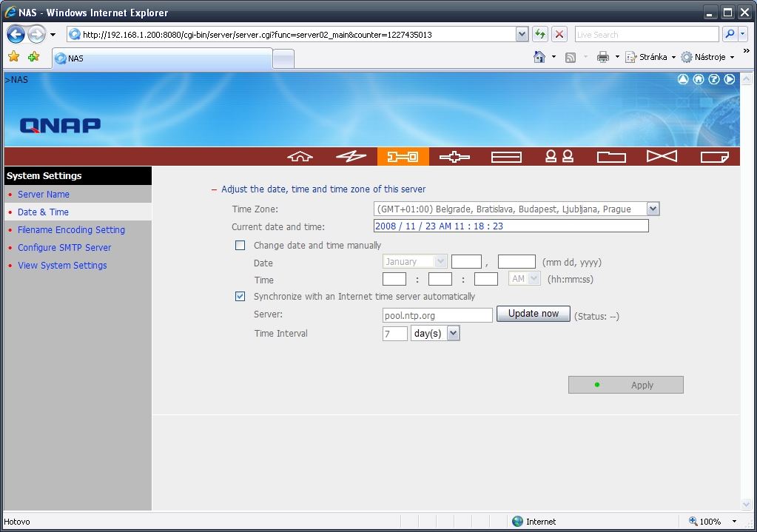Open the day(s) interval unit dropdown
The width and height of the screenshot is (757, 532).
453,333
